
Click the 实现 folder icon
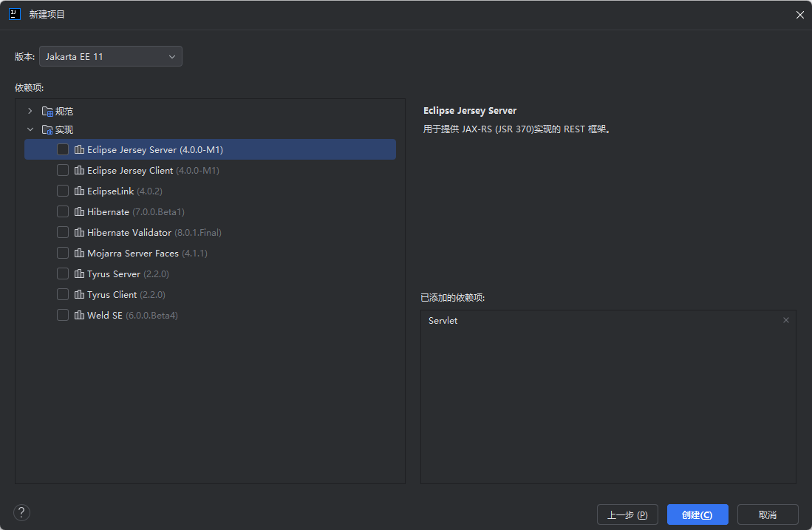tap(47, 129)
